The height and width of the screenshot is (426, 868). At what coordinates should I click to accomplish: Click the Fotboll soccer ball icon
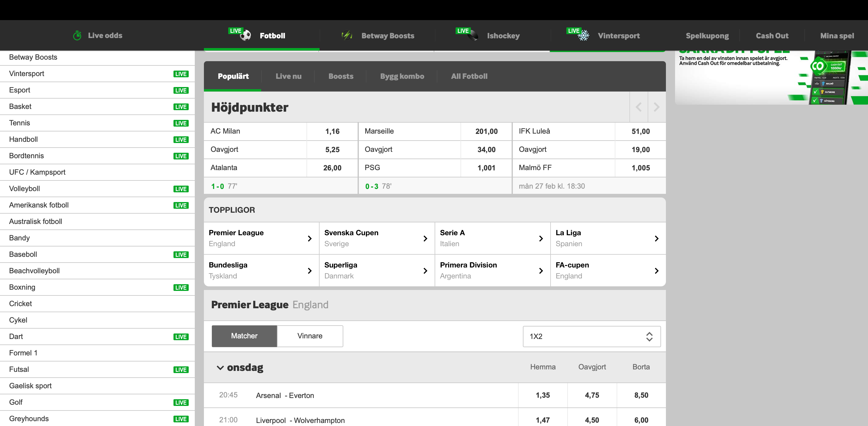pyautogui.click(x=245, y=35)
